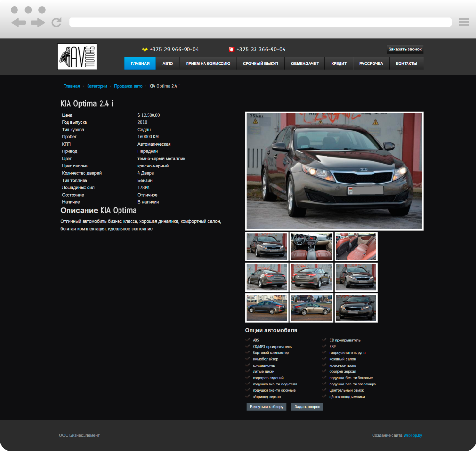Viewport: 476px width, 451px height.
Task: Click the red operator icon beside +375 33 number
Action: click(231, 50)
